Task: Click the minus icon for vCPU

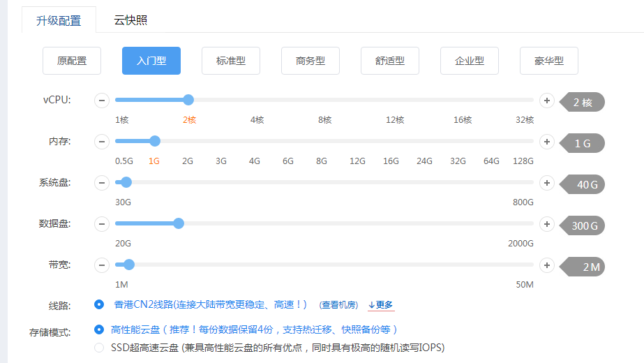Action: pos(102,101)
